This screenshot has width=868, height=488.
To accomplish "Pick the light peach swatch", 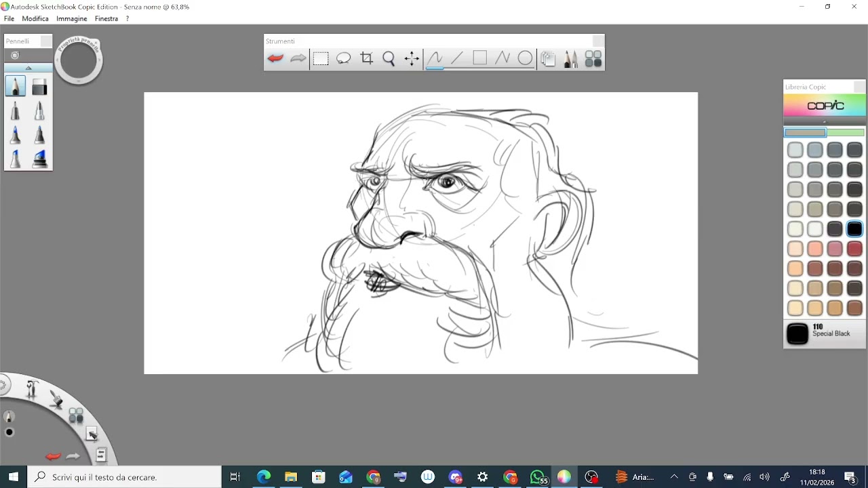I will pos(795,249).
